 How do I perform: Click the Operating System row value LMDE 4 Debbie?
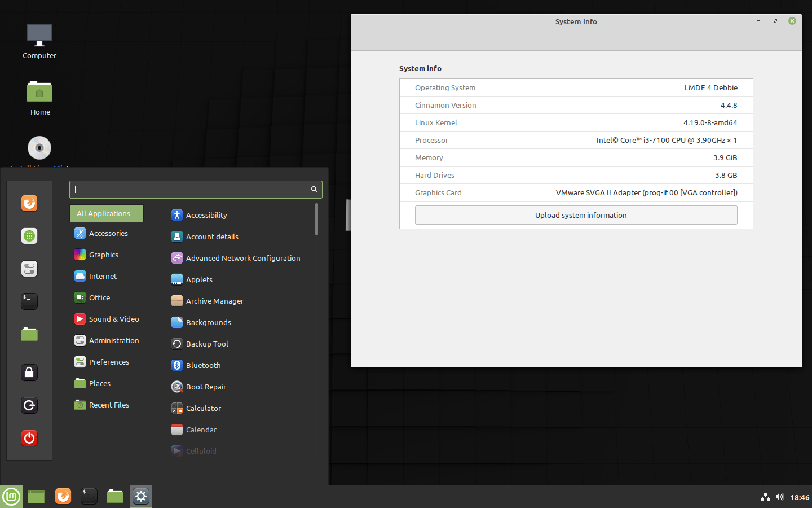pyautogui.click(x=710, y=87)
